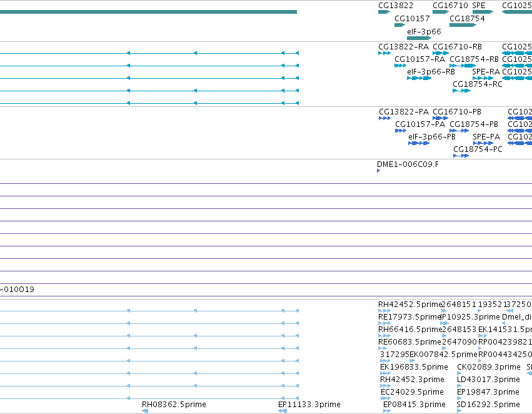Image resolution: width=532 pixels, height=414 pixels.
Task: Select protein CG10157-PA
Action: (420, 124)
